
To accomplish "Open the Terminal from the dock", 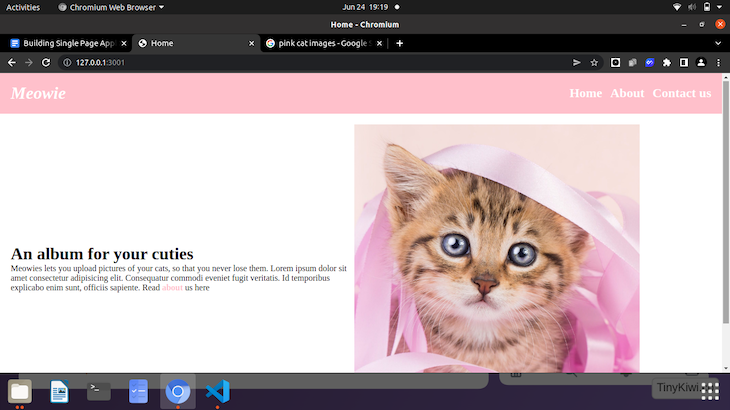I will [99, 391].
